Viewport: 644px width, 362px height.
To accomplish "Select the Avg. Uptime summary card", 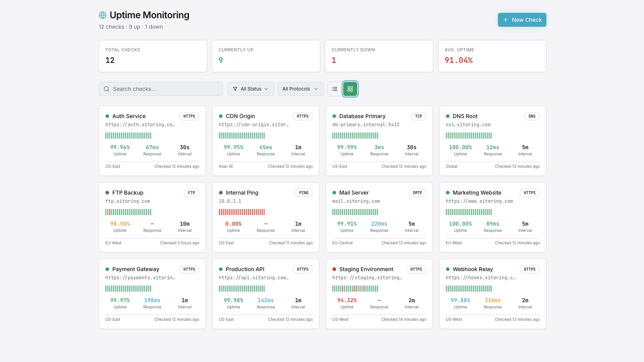I will click(492, 56).
